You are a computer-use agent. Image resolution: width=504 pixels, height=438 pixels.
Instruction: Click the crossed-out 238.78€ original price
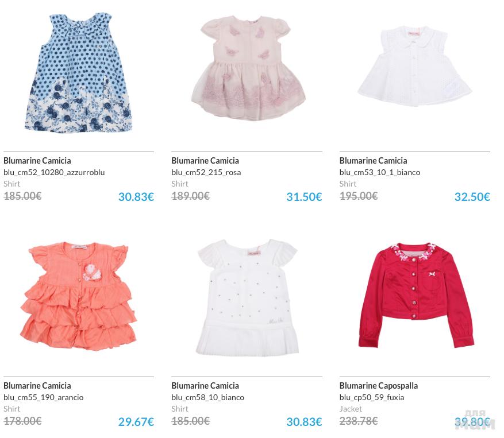[359, 421]
